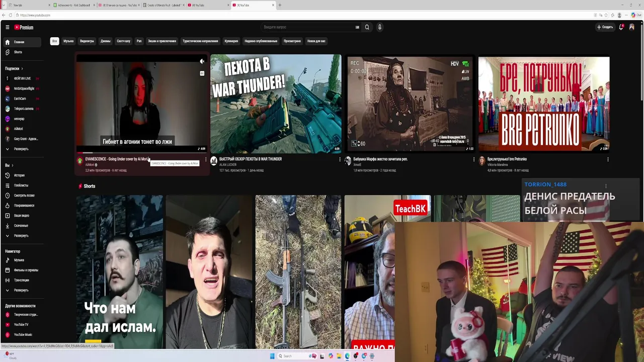644x362 pixels.
Task: Toggle subtitles on Evanescence preview
Action: [202, 73]
